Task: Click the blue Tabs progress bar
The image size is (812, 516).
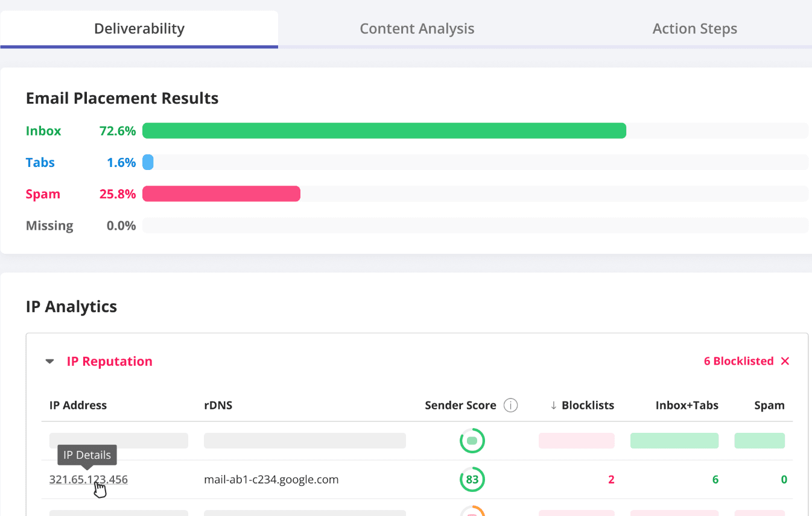Action: coord(148,162)
